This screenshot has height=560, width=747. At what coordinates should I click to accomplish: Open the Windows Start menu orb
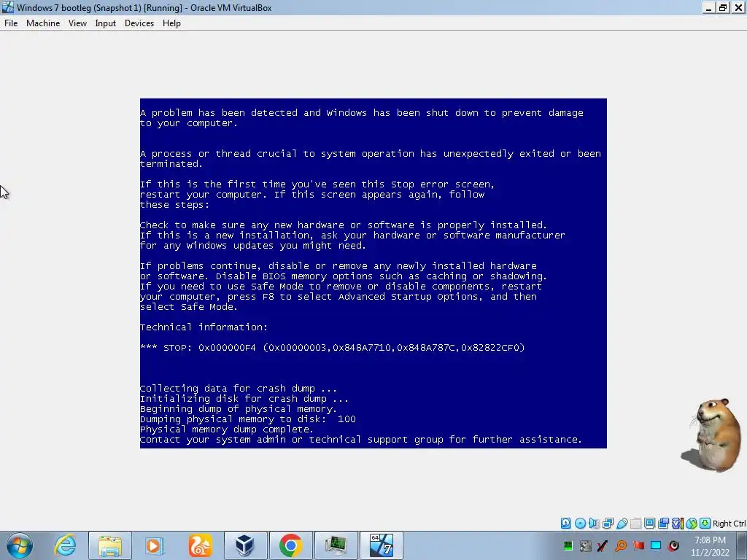point(20,545)
